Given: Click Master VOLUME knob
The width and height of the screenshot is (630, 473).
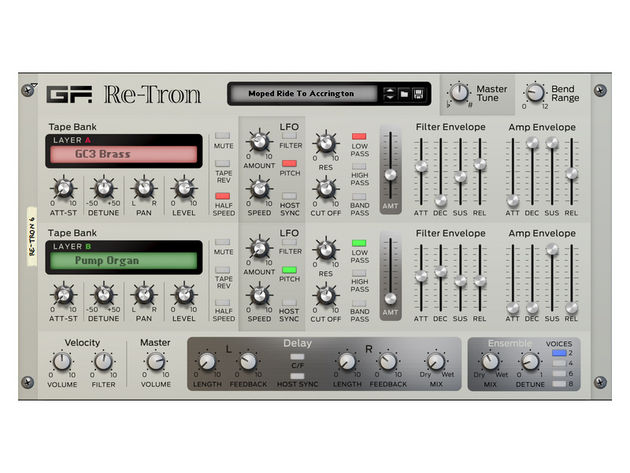Looking at the screenshot, I should (x=155, y=361).
